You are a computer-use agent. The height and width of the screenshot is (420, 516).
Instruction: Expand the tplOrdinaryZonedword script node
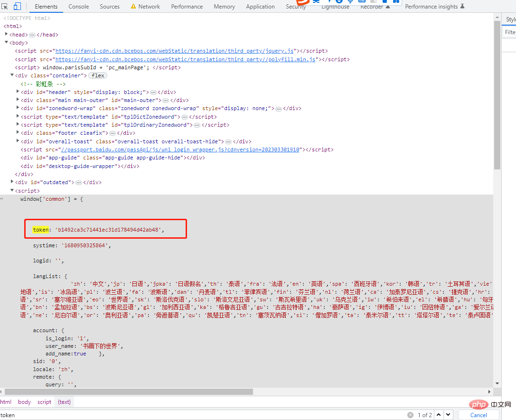tap(18, 124)
